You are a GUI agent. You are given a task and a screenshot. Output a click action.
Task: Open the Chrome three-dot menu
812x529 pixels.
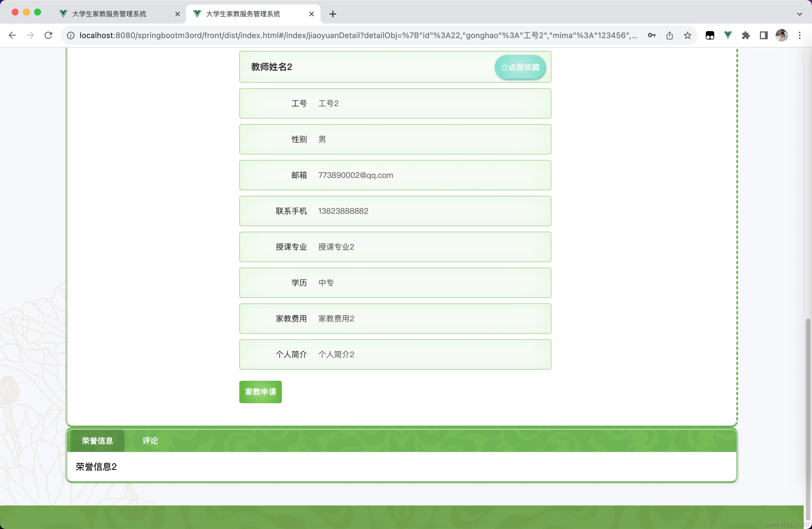coord(800,36)
